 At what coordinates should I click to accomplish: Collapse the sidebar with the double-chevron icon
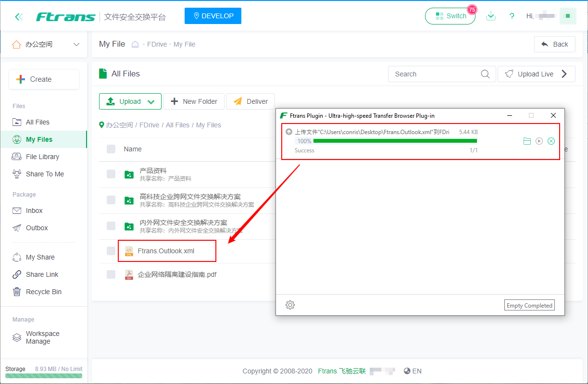coord(19,17)
